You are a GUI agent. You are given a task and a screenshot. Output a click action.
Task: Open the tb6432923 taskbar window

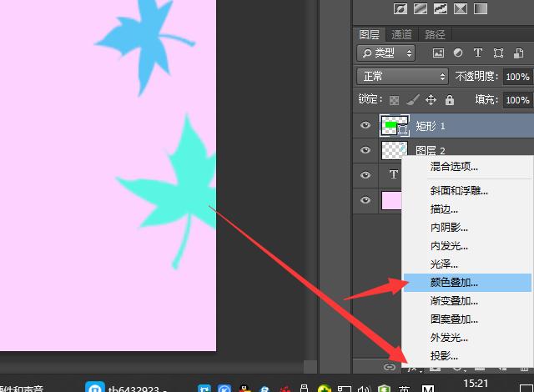[x=125, y=388]
